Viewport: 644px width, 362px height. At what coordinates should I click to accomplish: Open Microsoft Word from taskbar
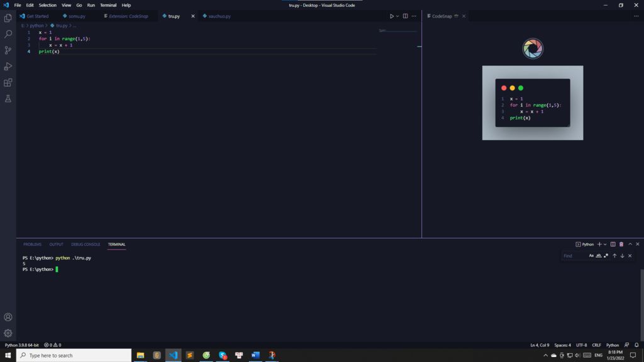[255, 355]
